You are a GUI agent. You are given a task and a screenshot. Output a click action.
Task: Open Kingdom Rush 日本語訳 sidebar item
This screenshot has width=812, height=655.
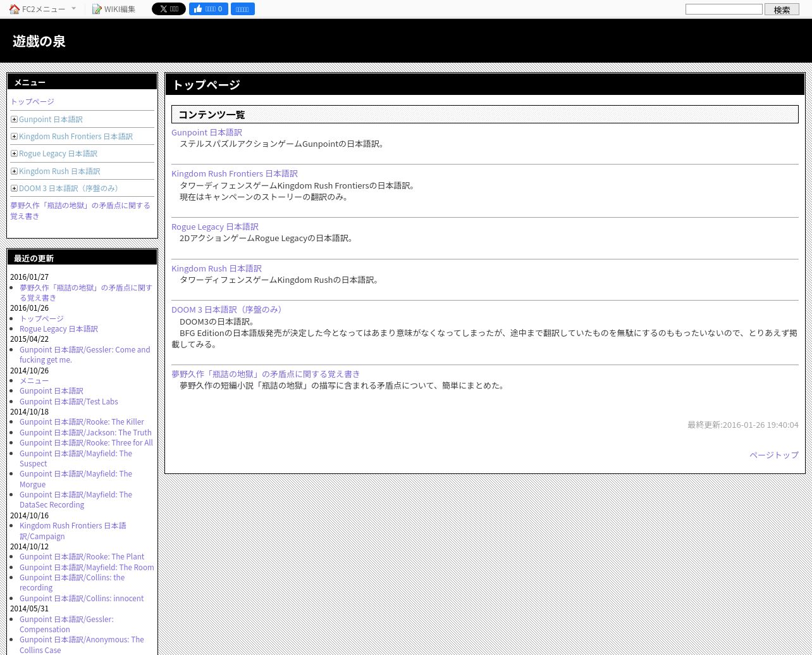(59, 171)
